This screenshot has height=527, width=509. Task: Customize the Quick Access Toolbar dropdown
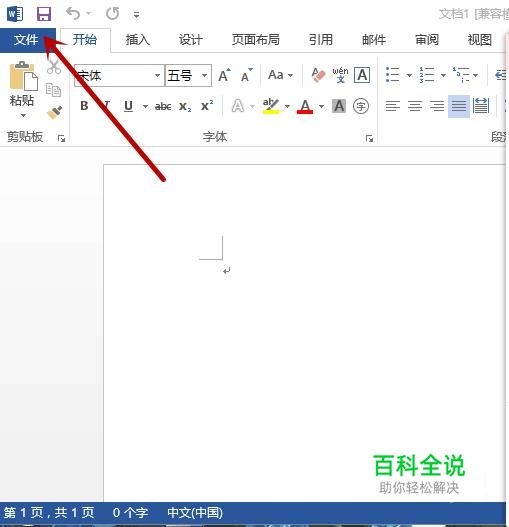point(136,15)
